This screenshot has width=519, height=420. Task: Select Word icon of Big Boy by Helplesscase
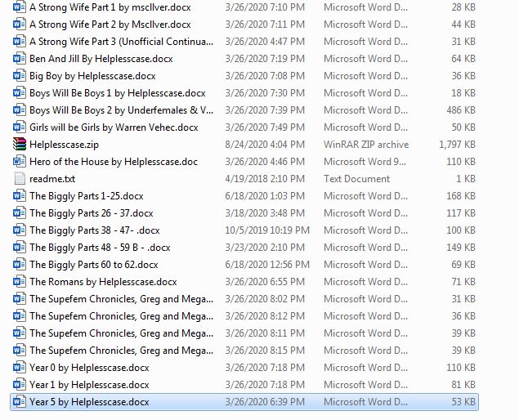click(x=19, y=76)
